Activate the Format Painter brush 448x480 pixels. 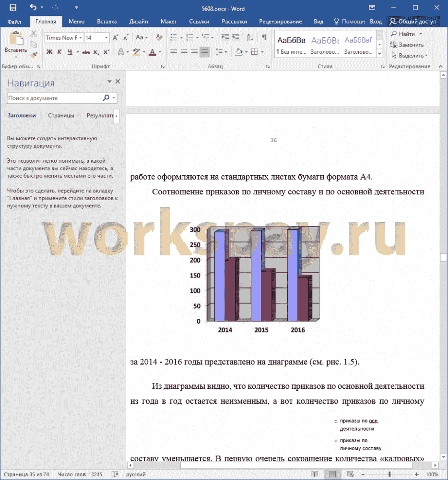click(34, 55)
